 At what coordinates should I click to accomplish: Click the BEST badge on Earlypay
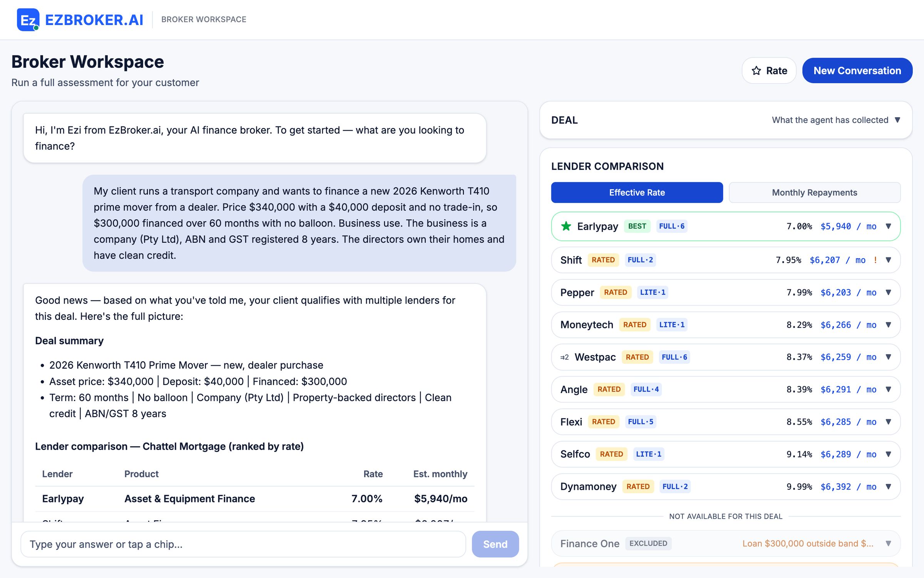coord(637,226)
